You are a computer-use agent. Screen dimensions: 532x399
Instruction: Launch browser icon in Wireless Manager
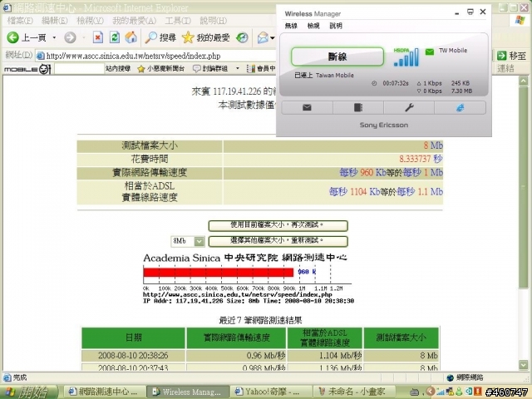[x=460, y=107]
